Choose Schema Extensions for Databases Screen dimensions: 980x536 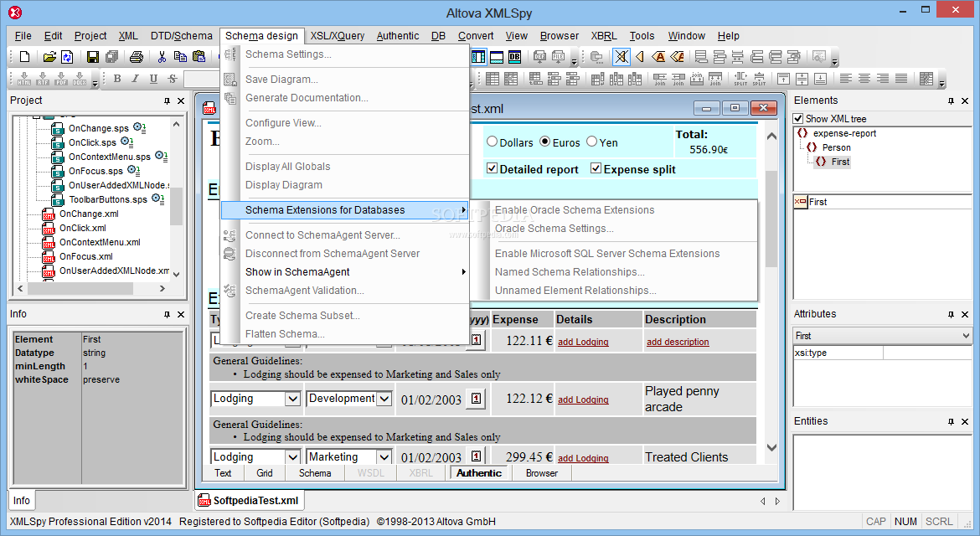pos(345,210)
